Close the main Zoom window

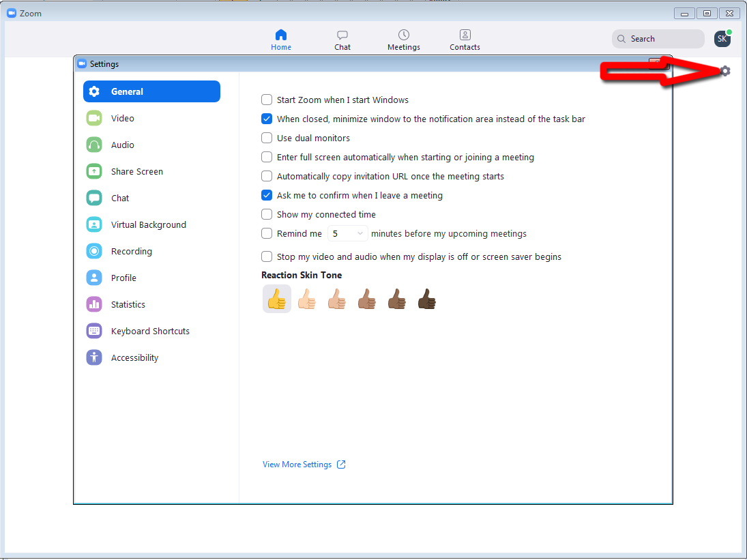(x=729, y=14)
